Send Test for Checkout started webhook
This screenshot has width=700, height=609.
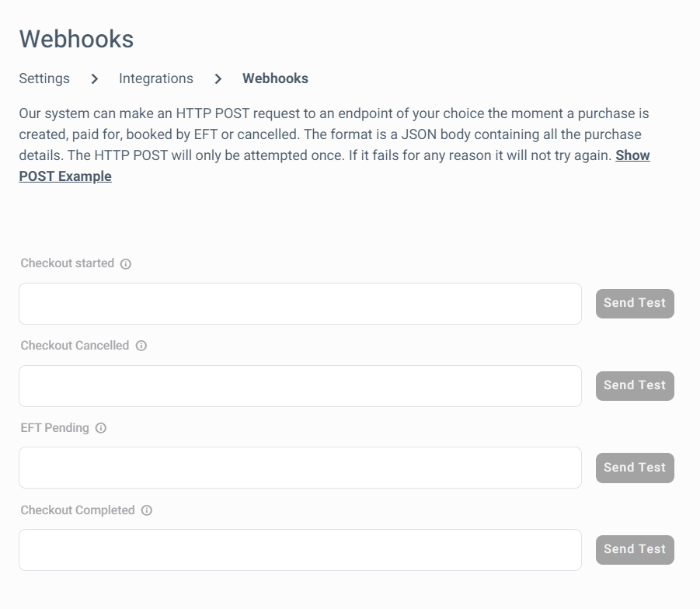635,304
